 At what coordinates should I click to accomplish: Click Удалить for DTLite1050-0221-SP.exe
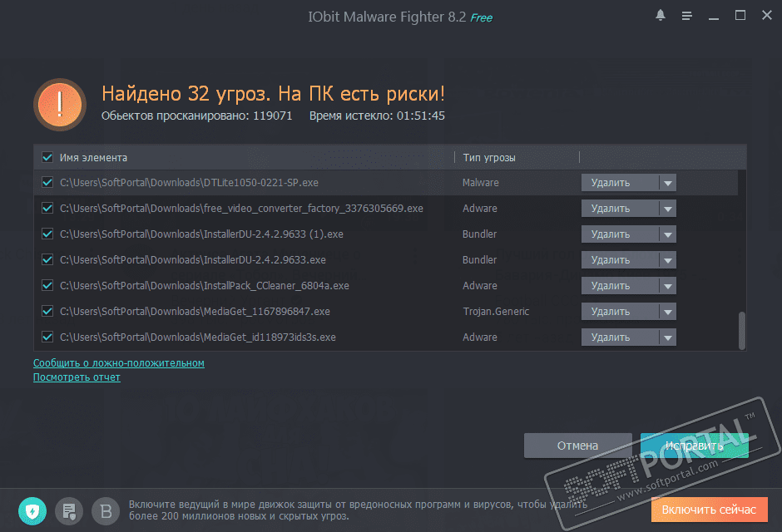tap(620, 183)
